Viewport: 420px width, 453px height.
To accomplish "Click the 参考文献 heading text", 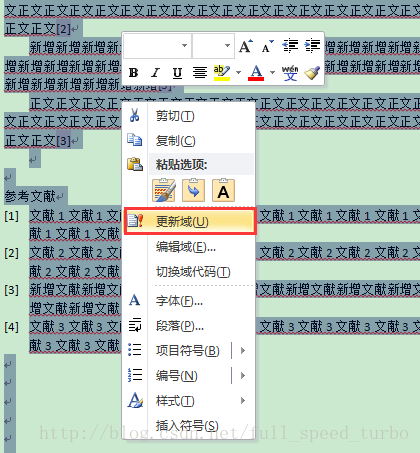I will pyautogui.click(x=30, y=196).
